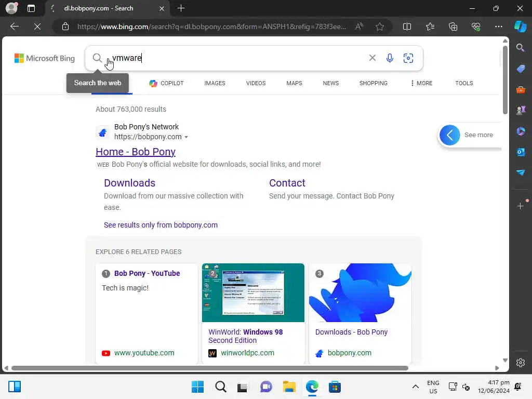Open Browser essentials heart icon
This screenshot has width=532, height=399.
click(x=476, y=26)
